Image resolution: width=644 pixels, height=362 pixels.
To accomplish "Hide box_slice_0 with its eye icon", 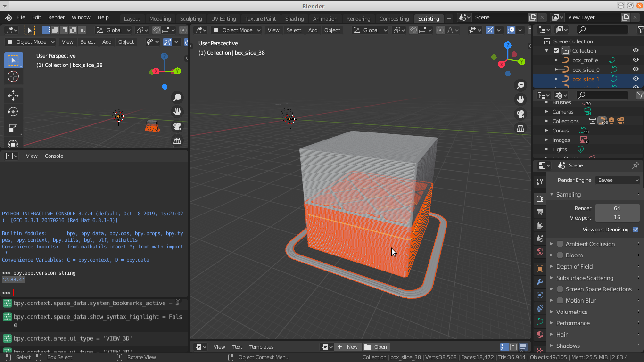I will (636, 69).
